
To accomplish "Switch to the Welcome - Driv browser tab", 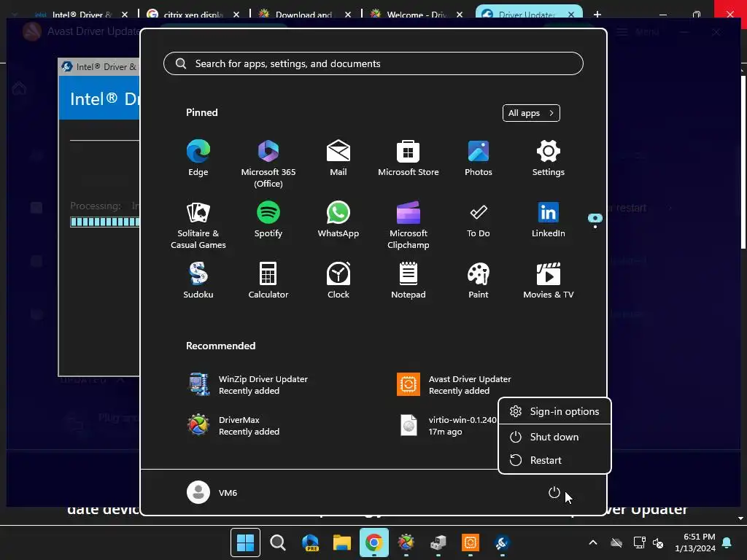I will click(x=416, y=15).
